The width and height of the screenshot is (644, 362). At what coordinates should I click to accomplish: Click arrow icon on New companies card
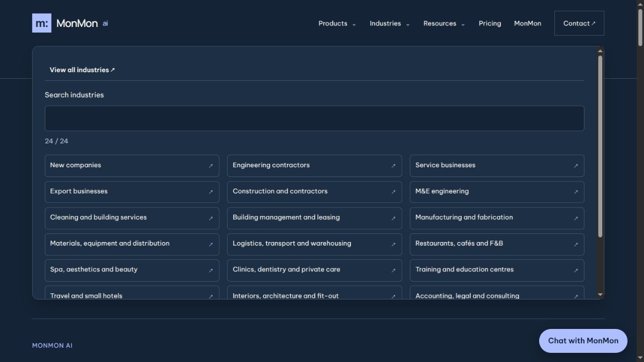click(x=211, y=166)
